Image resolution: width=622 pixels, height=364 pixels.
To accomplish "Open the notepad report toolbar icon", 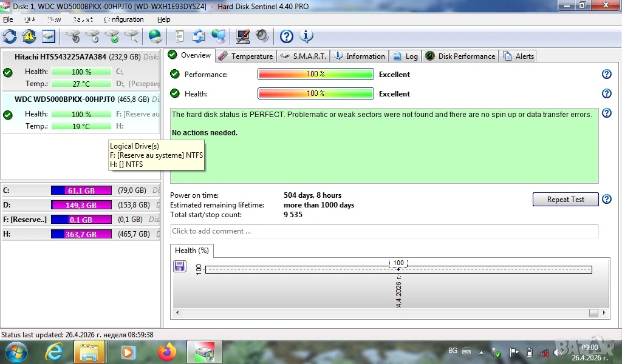I will tap(180, 36).
